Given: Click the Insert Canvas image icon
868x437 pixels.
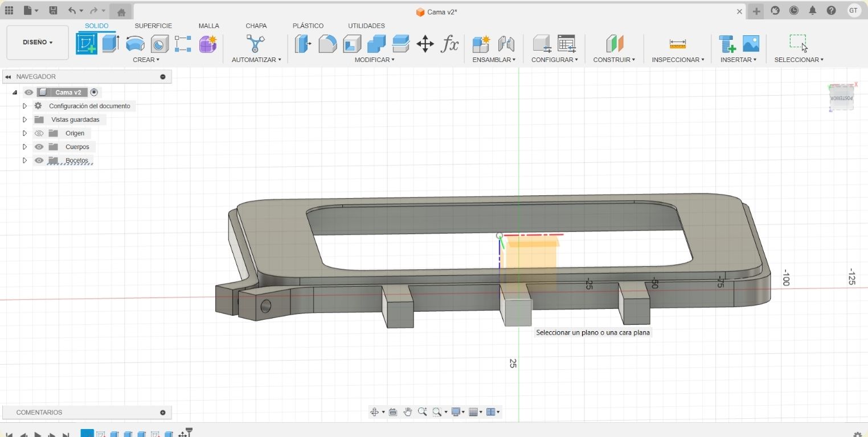Looking at the screenshot, I should (751, 44).
